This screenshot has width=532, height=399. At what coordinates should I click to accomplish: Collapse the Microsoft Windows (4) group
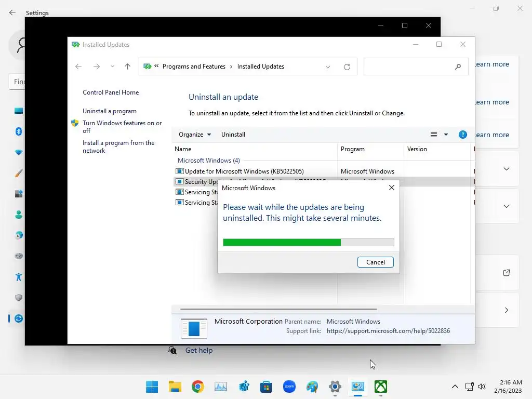pos(209,160)
